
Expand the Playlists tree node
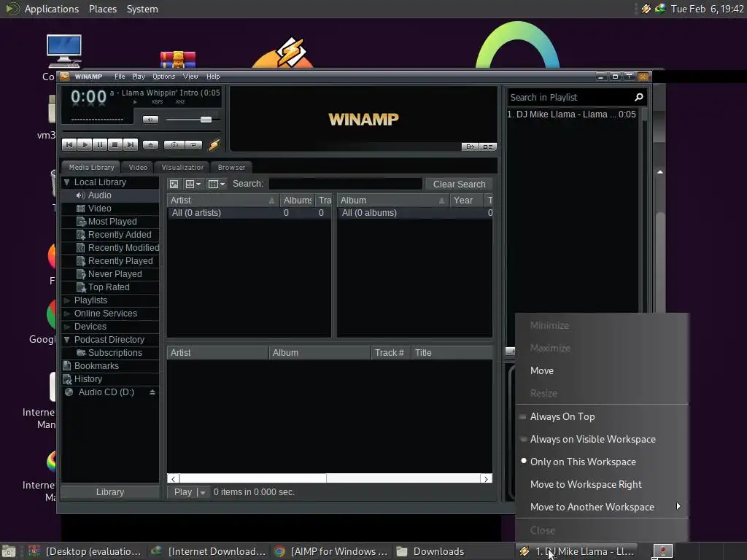(67, 300)
